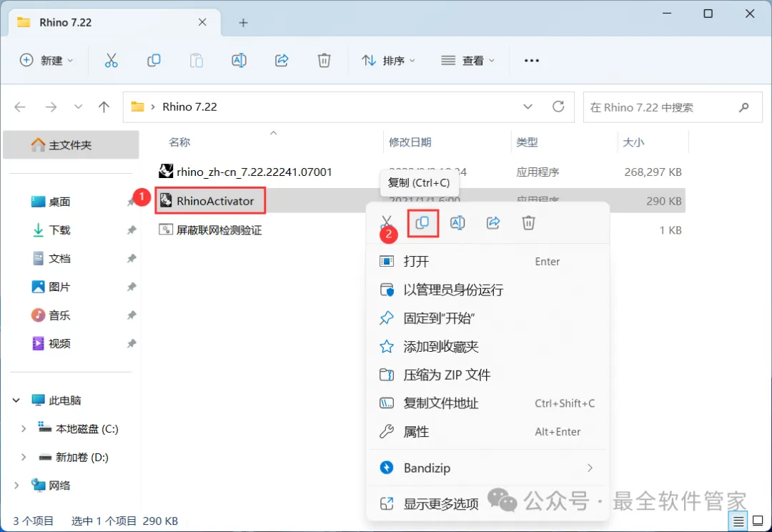Sort by 名称 column header
This screenshot has width=772, height=532.
coord(179,142)
